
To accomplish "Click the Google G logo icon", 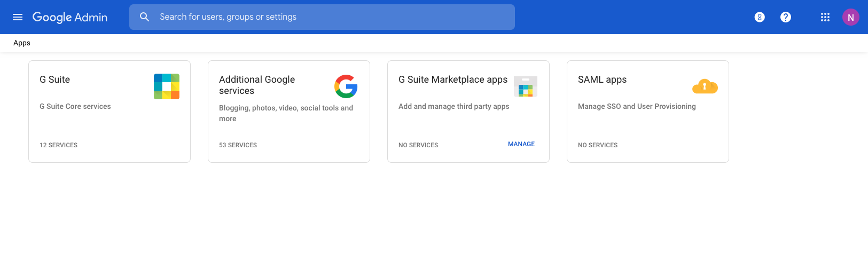I will click(346, 86).
